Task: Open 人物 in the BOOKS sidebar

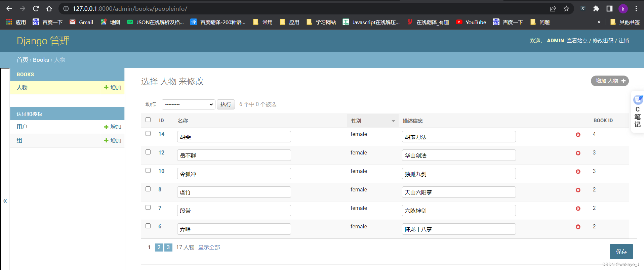Action: tap(22, 87)
